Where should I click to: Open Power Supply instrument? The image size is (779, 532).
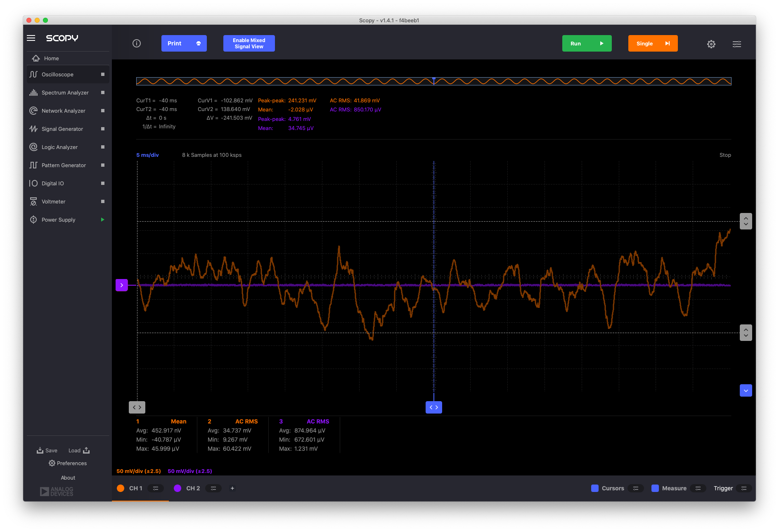point(68,220)
